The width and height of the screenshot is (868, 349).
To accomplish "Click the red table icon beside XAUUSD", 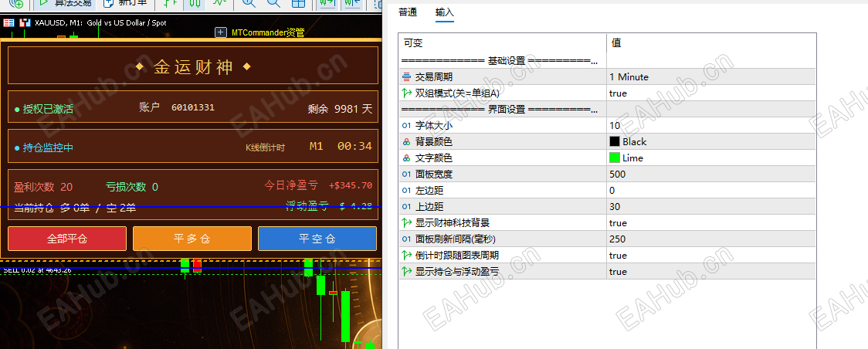I will [8, 22].
